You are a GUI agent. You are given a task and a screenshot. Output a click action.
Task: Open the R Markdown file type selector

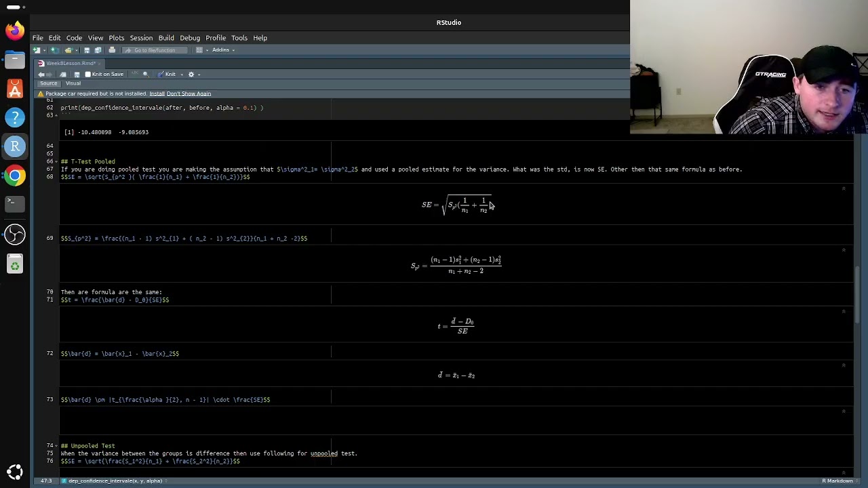click(840, 481)
